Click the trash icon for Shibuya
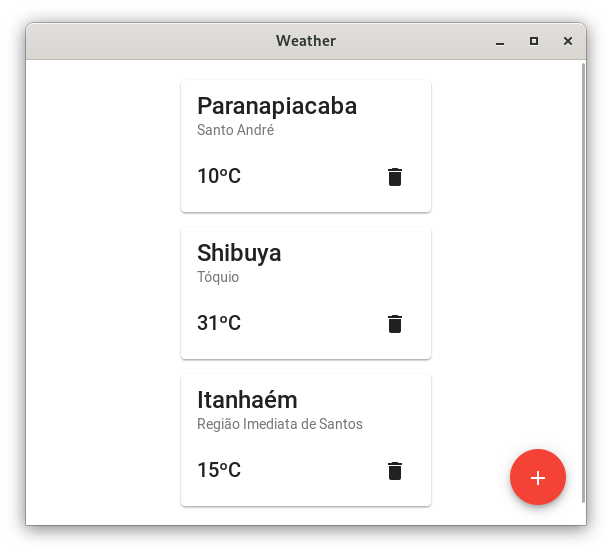 pyautogui.click(x=395, y=324)
